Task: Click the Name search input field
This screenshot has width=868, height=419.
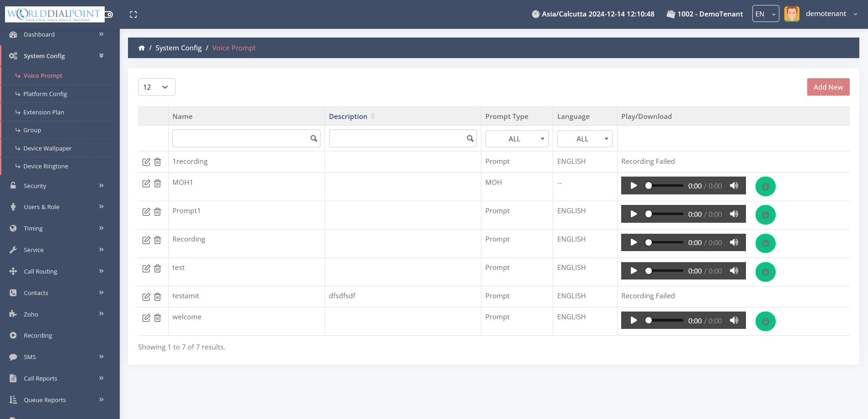Action: click(x=241, y=139)
